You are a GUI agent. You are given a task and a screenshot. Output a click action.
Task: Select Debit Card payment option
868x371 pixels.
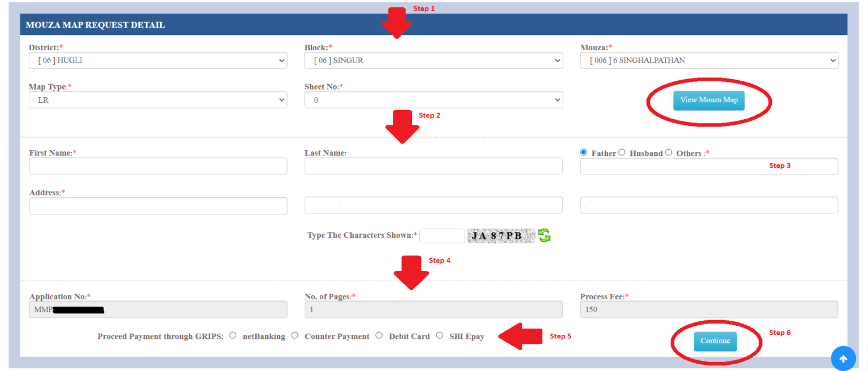(x=379, y=335)
